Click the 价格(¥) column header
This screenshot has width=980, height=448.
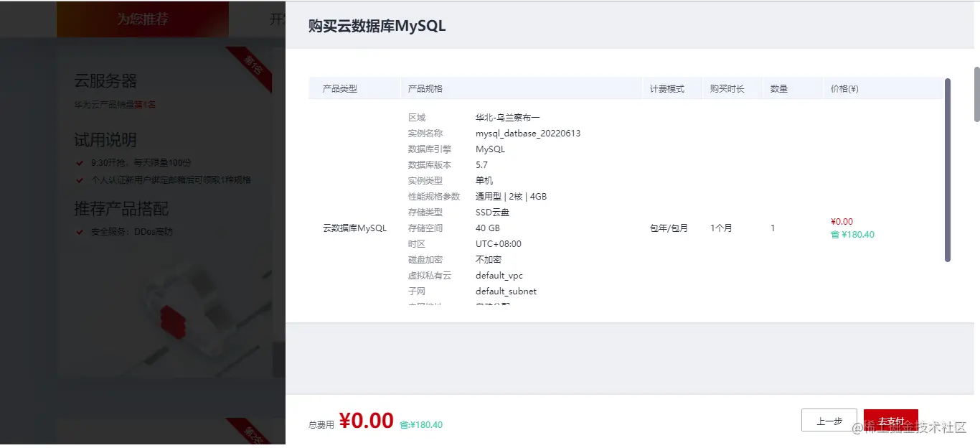pyautogui.click(x=844, y=89)
